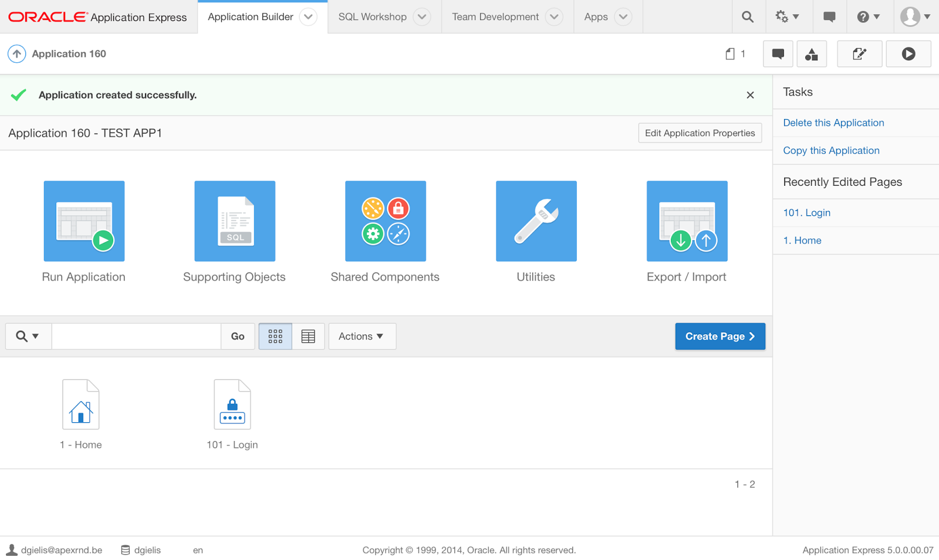This screenshot has height=560, width=939.
Task: Click the Go search button
Action: click(238, 337)
